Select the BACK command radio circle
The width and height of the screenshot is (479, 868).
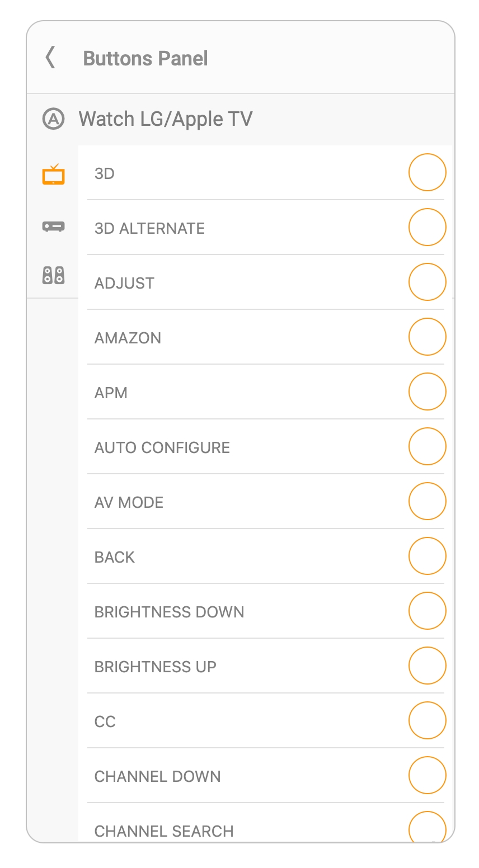click(427, 556)
